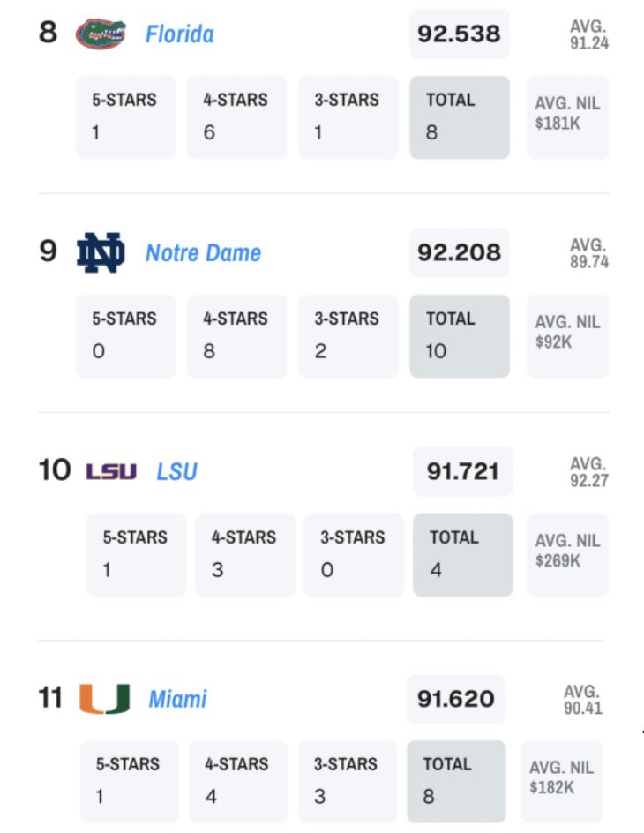This screenshot has width=644, height=833.
Task: Select Notre Dame's 4-STARS card showing 8
Action: click(x=236, y=336)
